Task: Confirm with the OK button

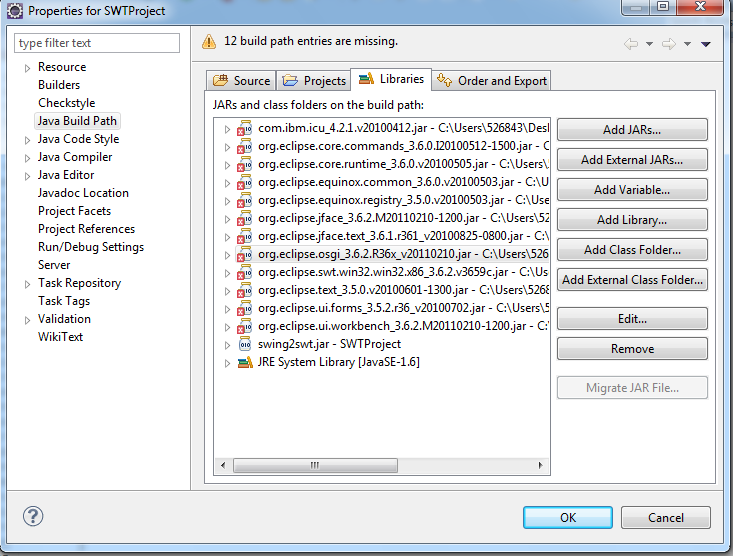Action: click(x=568, y=518)
